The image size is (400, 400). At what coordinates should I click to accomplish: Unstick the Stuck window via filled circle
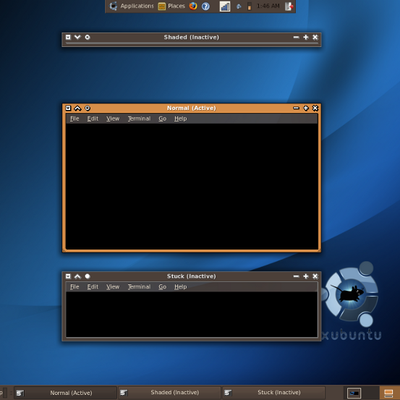(87, 276)
